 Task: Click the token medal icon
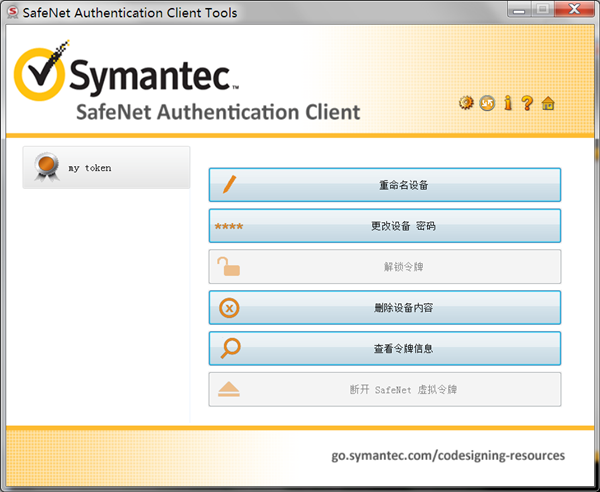47,167
